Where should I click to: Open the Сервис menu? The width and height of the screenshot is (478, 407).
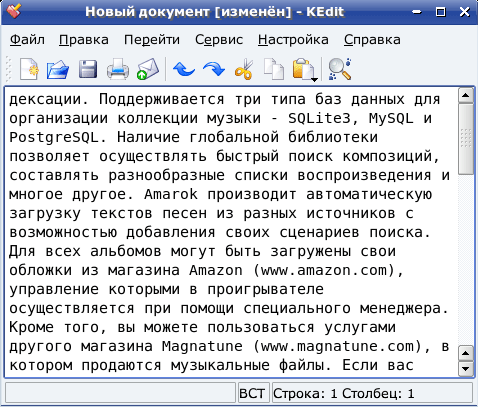pyautogui.click(x=219, y=40)
